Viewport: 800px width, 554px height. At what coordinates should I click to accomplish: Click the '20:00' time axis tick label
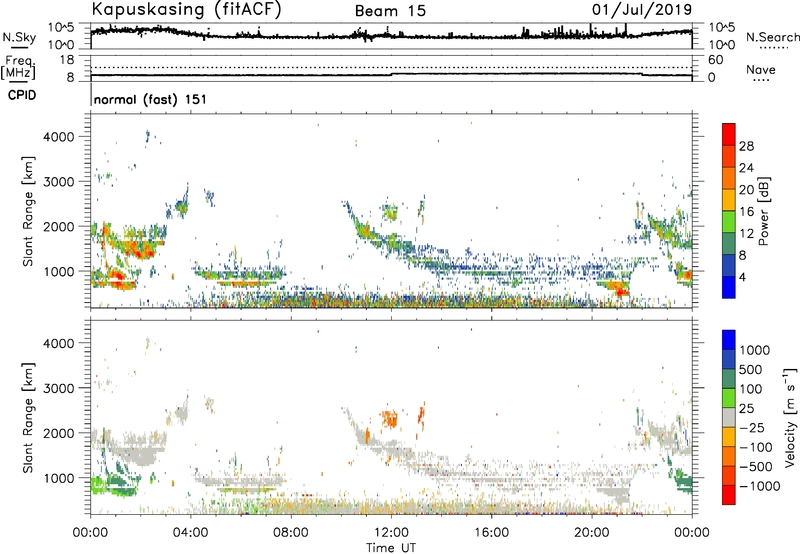click(592, 533)
